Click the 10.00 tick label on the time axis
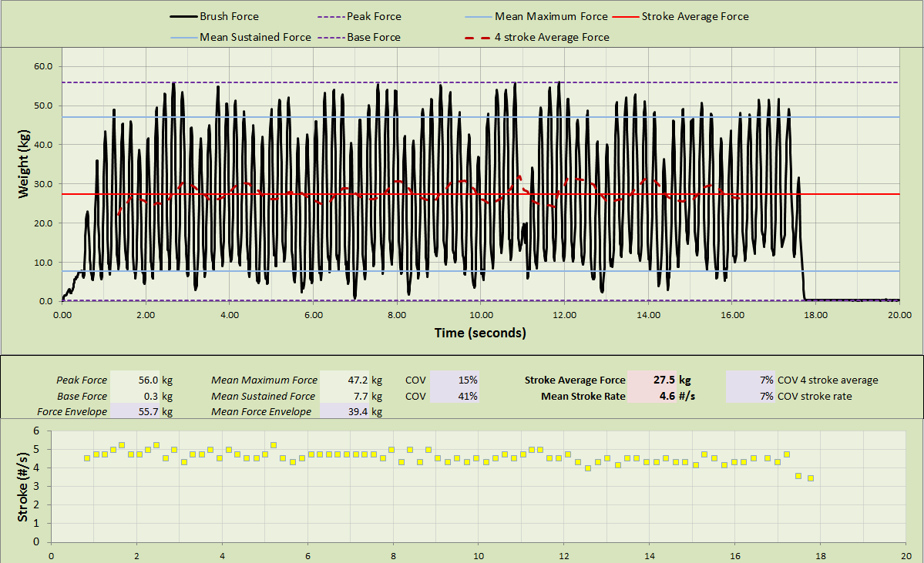Screen dimensions: 924x563 tap(481, 315)
